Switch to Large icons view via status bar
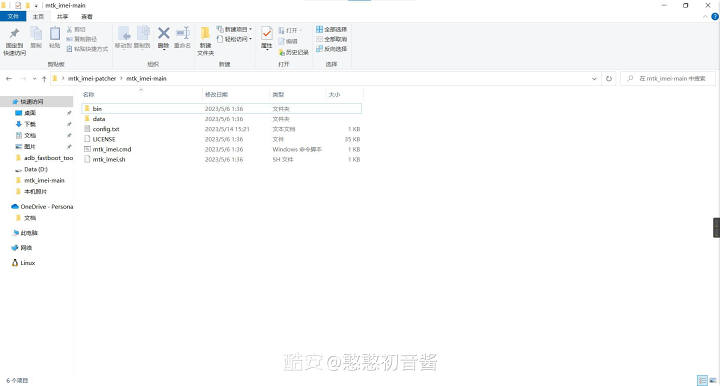Screen dimensions: 720x386 [713, 380]
